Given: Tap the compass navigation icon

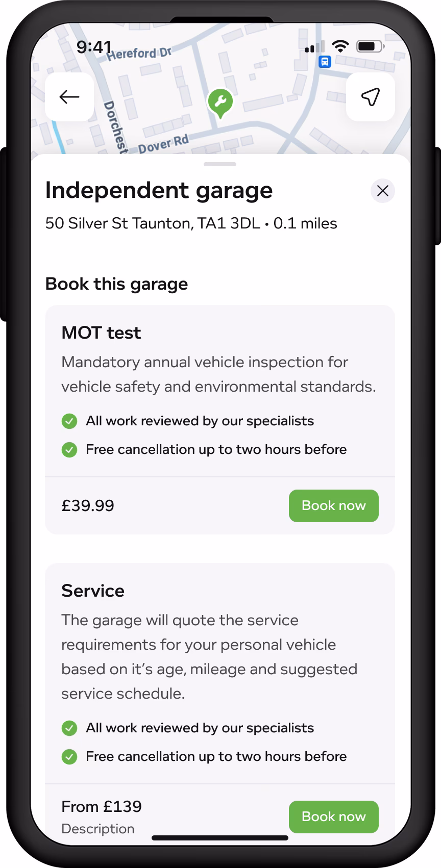Looking at the screenshot, I should pos(371,96).
